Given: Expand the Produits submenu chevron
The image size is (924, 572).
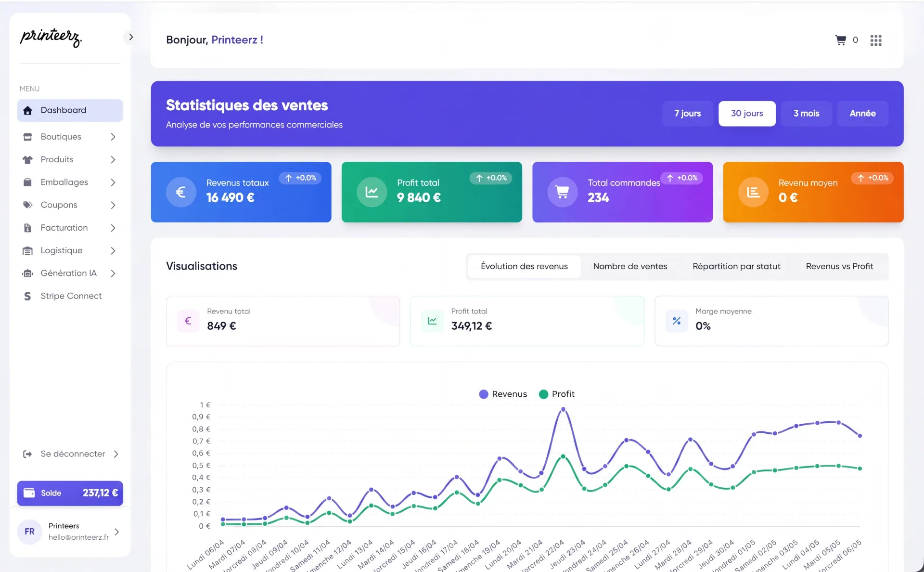Looking at the screenshot, I should [113, 159].
